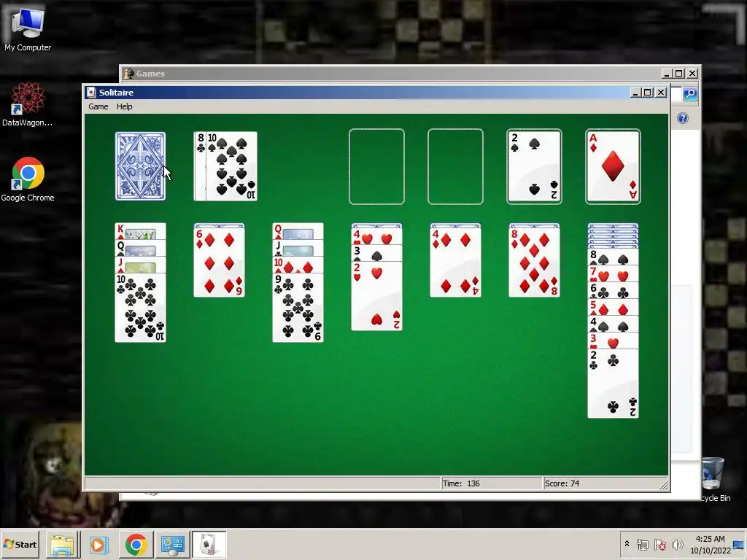Open the DataWagon desktop shortcut
Image resolution: width=747 pixels, height=560 pixels.
coord(28,104)
